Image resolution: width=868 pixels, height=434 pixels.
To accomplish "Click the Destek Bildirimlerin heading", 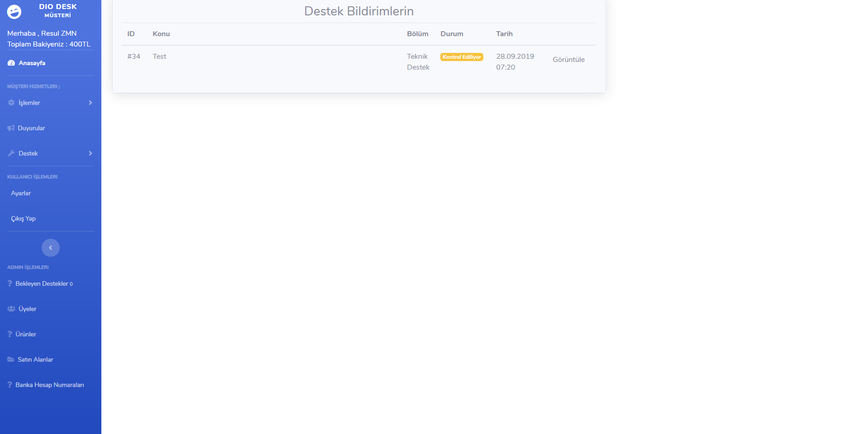I will (359, 11).
